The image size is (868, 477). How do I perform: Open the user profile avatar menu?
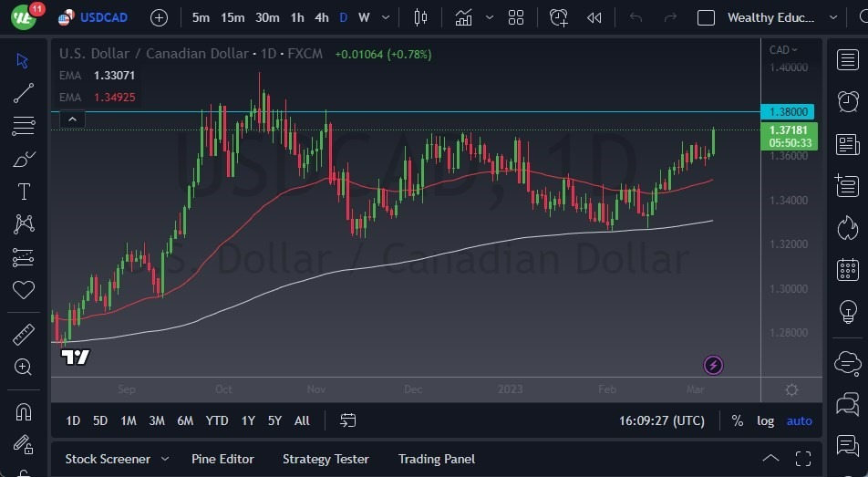pos(24,16)
